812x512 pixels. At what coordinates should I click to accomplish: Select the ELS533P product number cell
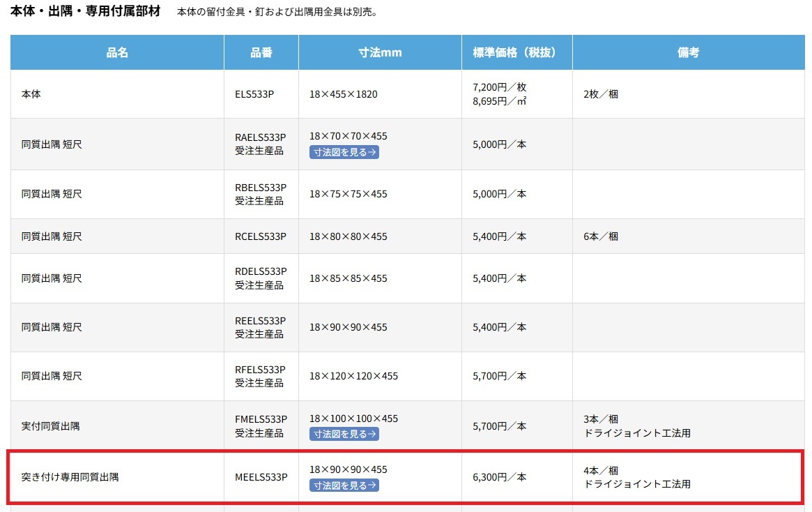pos(254,94)
